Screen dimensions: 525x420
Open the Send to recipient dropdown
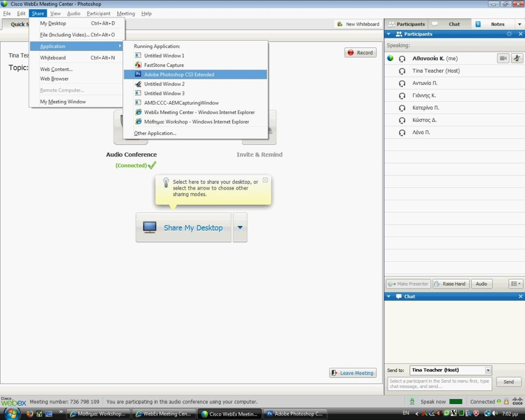pyautogui.click(x=488, y=370)
